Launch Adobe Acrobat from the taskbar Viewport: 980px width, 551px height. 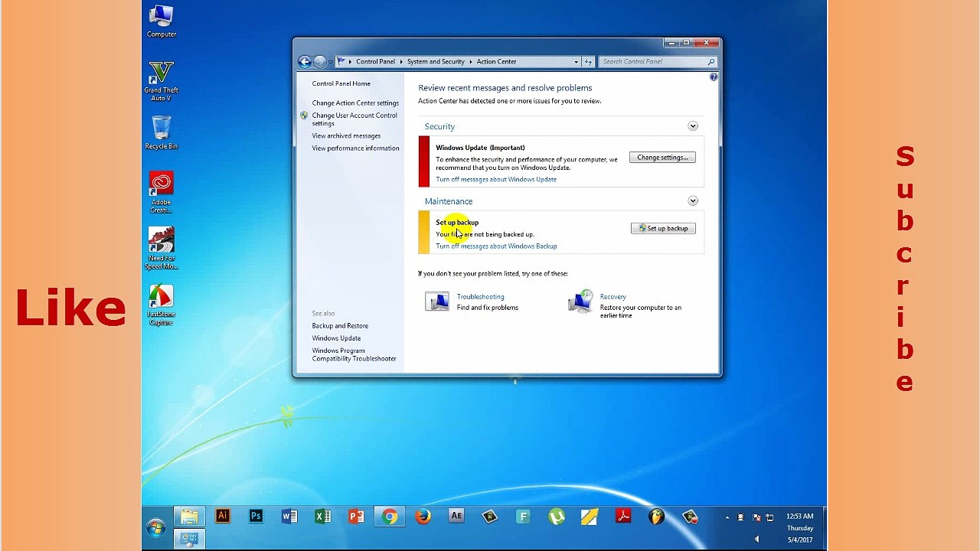point(623,517)
